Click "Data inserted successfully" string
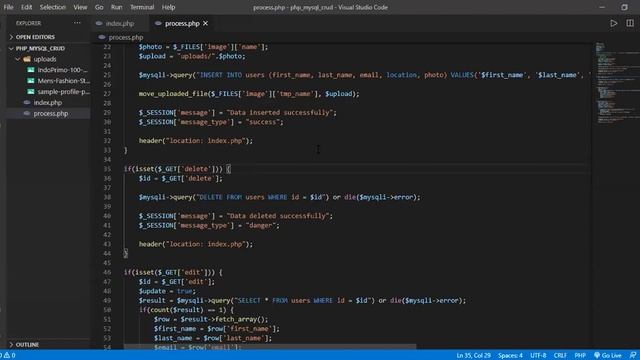The height and width of the screenshot is (360, 640). (282, 113)
